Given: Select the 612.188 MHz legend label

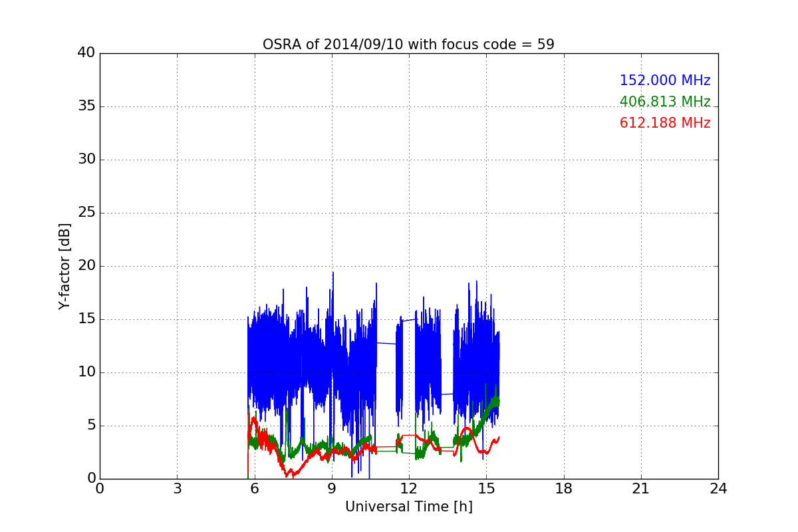Looking at the screenshot, I should tap(665, 123).
